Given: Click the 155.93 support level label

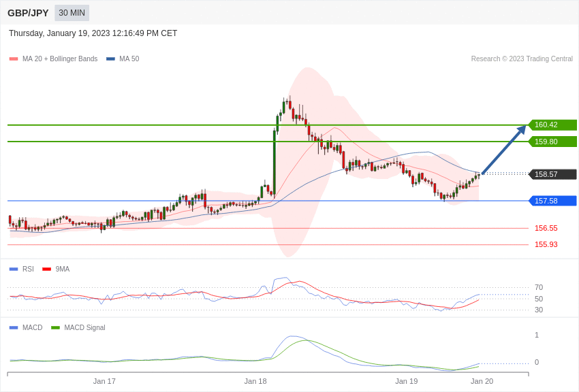Looking at the screenshot, I should [546, 244].
